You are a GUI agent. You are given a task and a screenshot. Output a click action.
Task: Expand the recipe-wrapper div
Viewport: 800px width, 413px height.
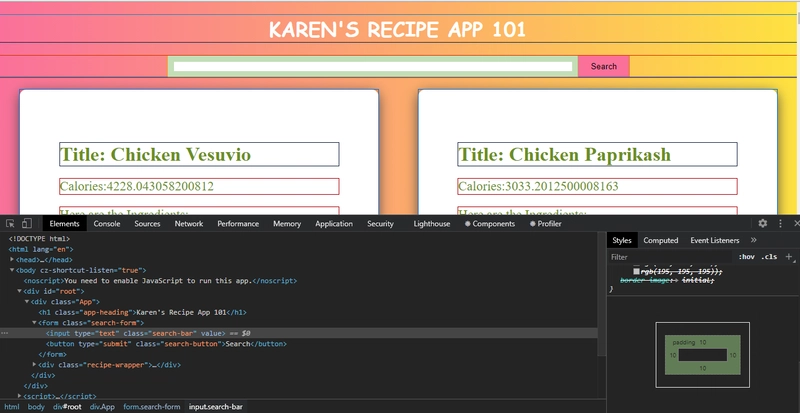coord(34,365)
